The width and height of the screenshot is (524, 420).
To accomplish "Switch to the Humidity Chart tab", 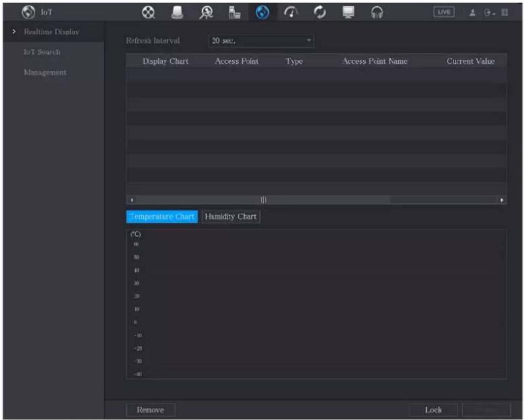I will coord(231,217).
